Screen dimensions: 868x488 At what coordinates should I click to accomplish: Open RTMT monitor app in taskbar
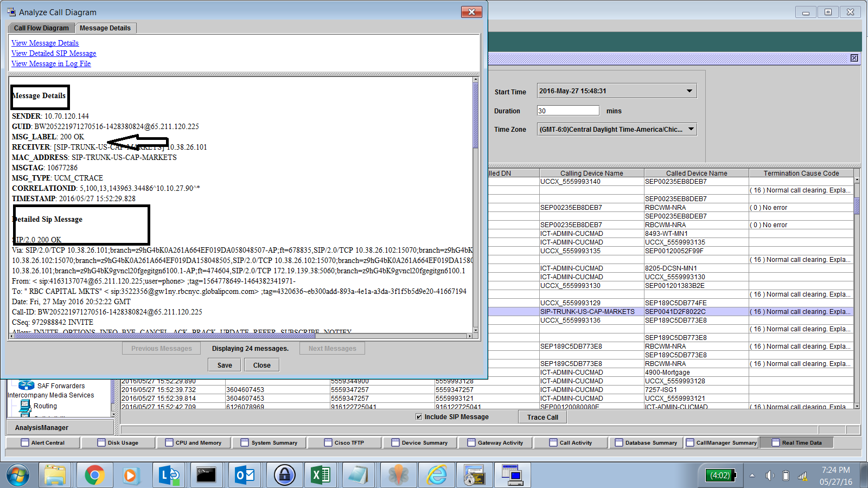click(512, 476)
